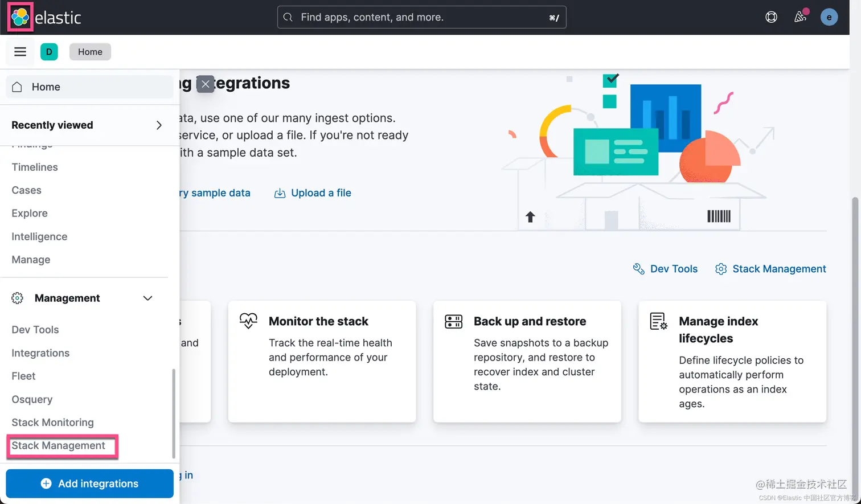Click the Stack Management gear icon in content
This screenshot has height=504, width=861.
tap(721, 269)
